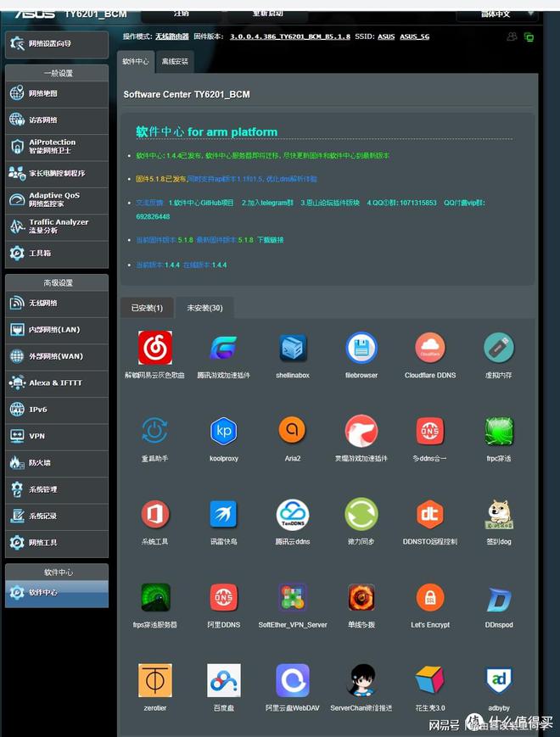Open the virtual memory USB icon

(499, 348)
